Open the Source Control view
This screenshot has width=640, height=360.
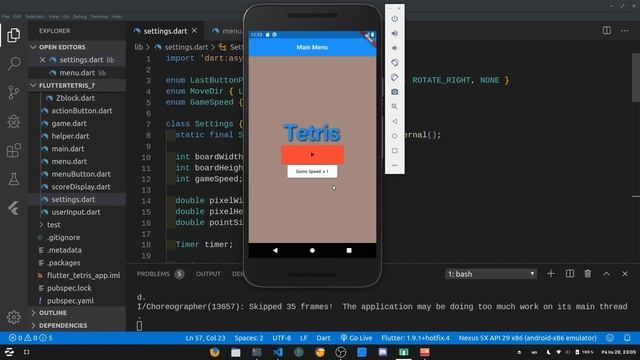pyautogui.click(x=13, y=93)
